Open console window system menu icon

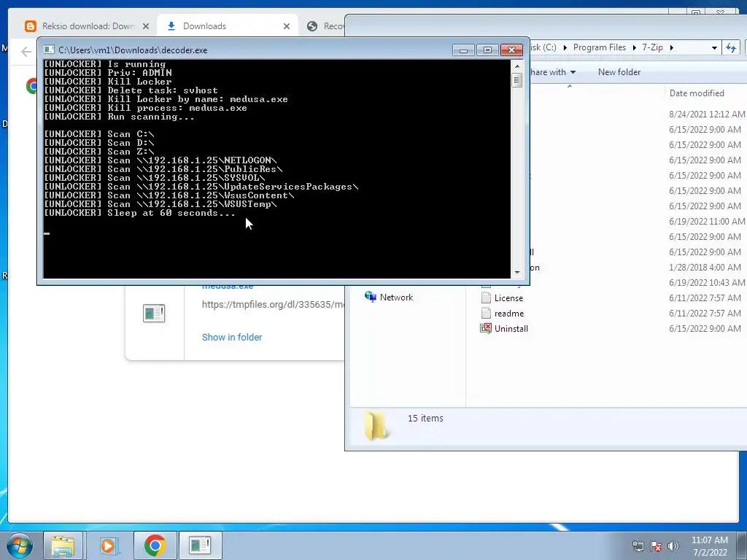coord(49,50)
